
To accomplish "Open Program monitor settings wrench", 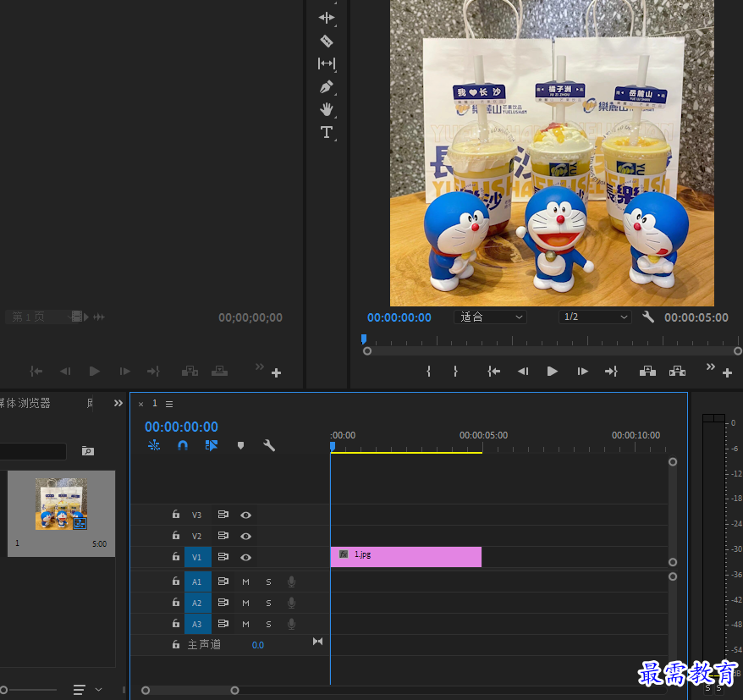I will [648, 317].
